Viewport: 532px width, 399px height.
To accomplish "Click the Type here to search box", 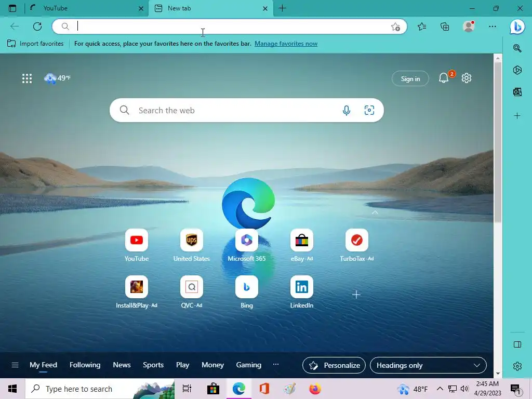I will [100, 389].
